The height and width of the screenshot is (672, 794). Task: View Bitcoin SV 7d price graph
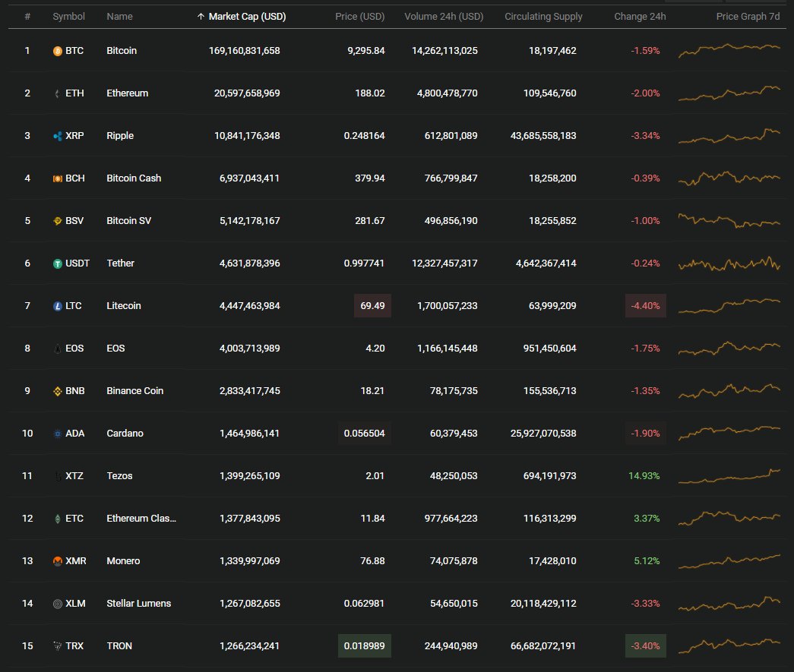729,221
